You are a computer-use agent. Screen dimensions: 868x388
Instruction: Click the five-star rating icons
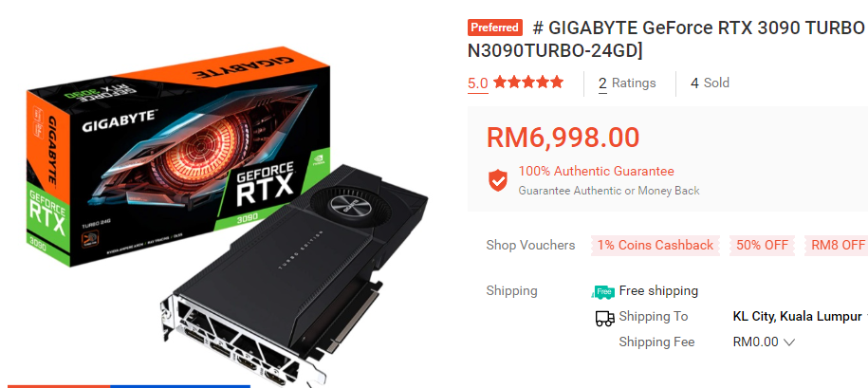pyautogui.click(x=528, y=83)
